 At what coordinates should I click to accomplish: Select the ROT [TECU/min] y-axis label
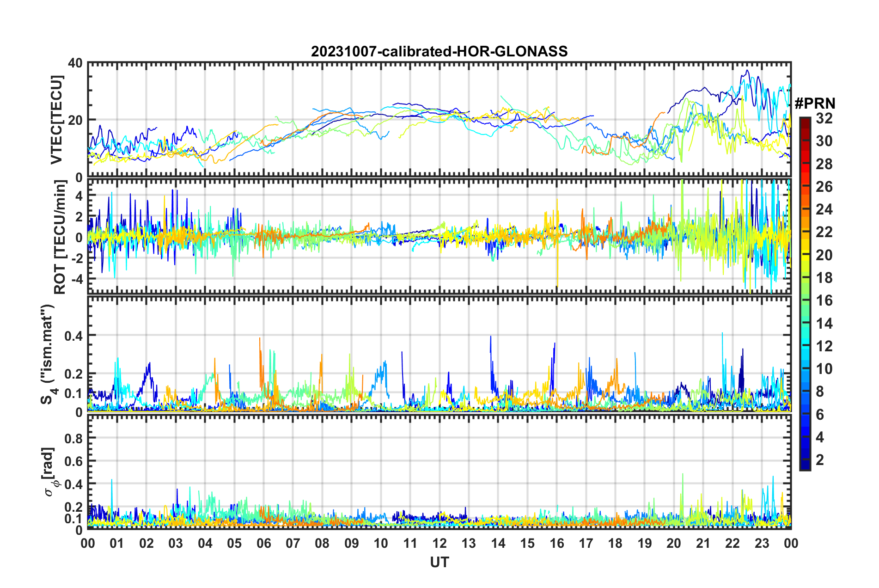click(x=60, y=237)
